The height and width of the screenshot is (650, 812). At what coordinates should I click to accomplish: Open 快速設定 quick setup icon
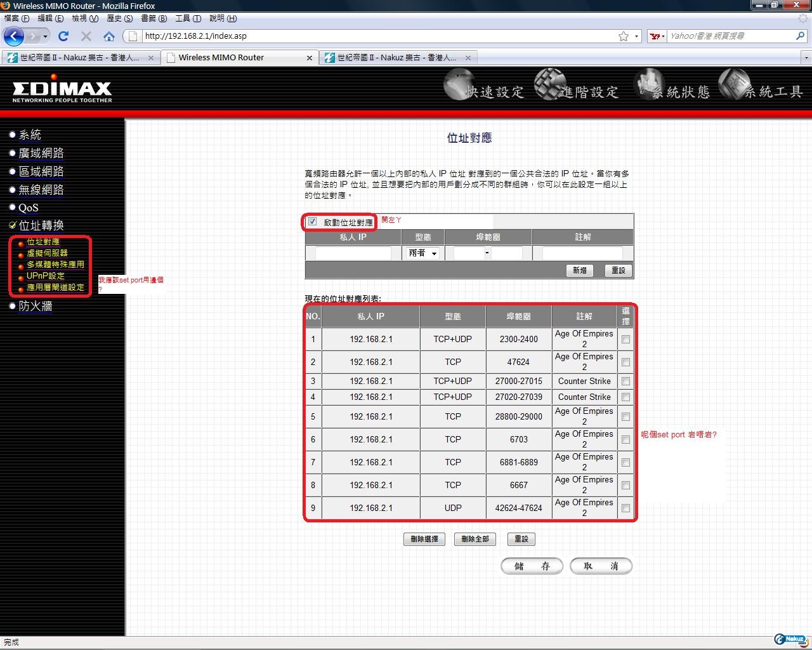point(483,85)
